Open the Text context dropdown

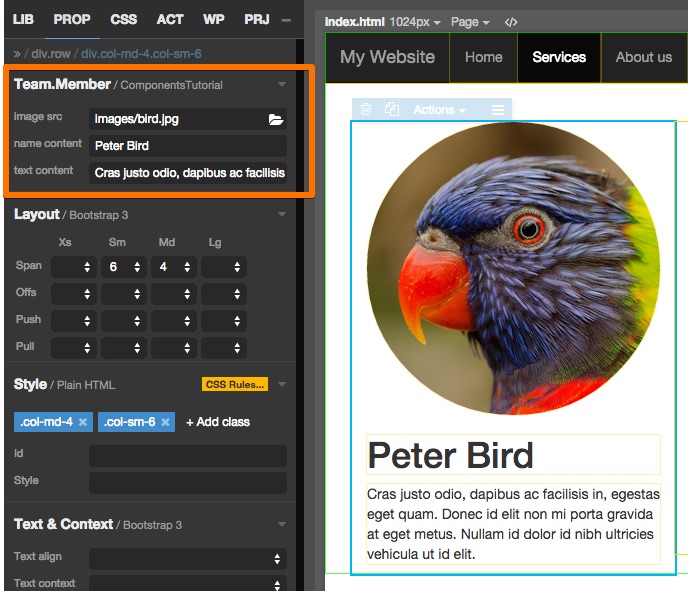tap(188, 584)
